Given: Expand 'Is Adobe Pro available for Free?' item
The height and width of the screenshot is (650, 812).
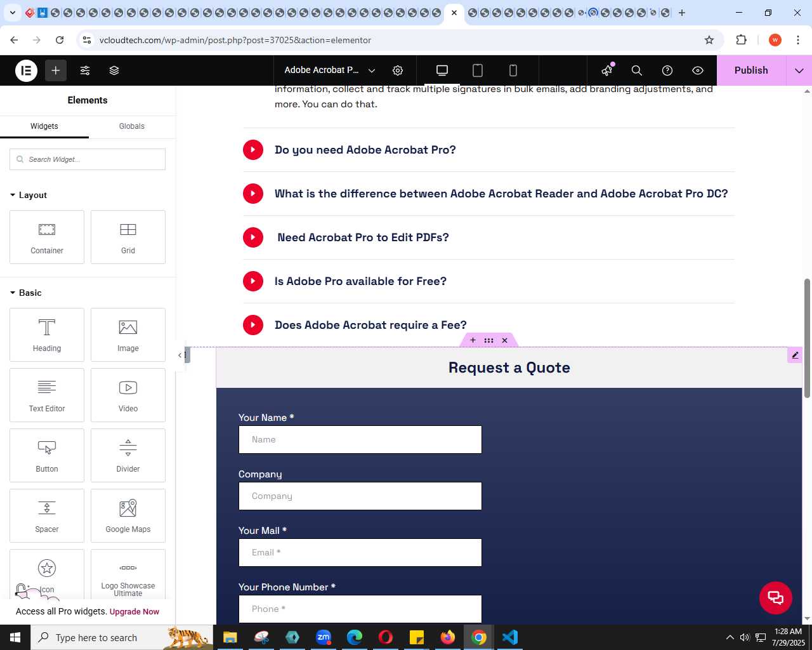Looking at the screenshot, I should tap(488, 281).
